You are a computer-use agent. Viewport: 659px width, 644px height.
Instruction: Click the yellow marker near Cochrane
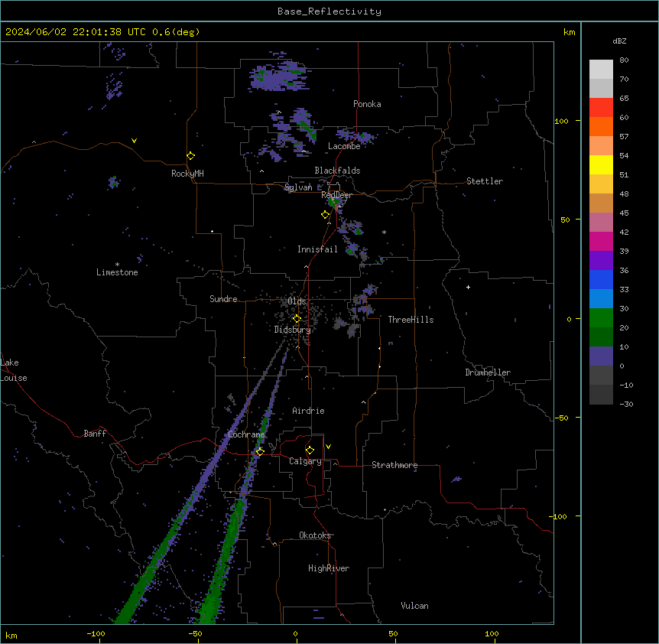(x=260, y=451)
